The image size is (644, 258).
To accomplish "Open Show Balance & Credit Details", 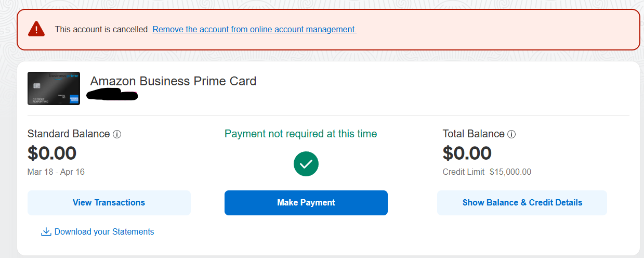I will click(x=522, y=202).
